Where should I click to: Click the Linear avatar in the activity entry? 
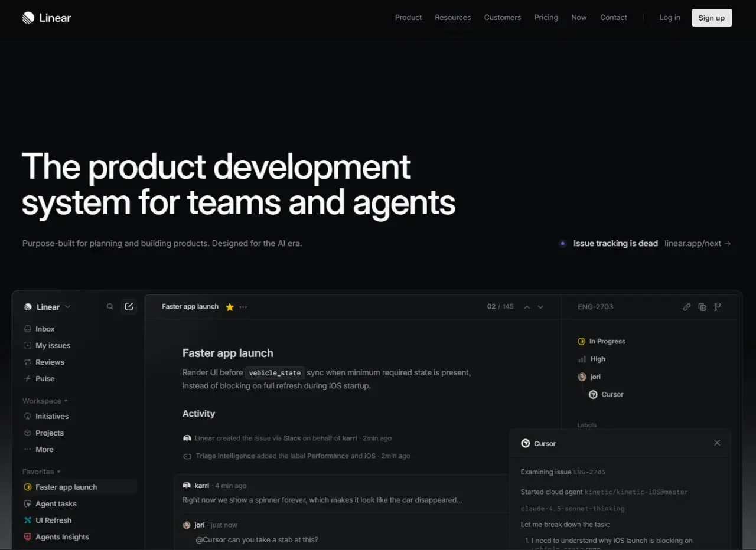[187, 438]
